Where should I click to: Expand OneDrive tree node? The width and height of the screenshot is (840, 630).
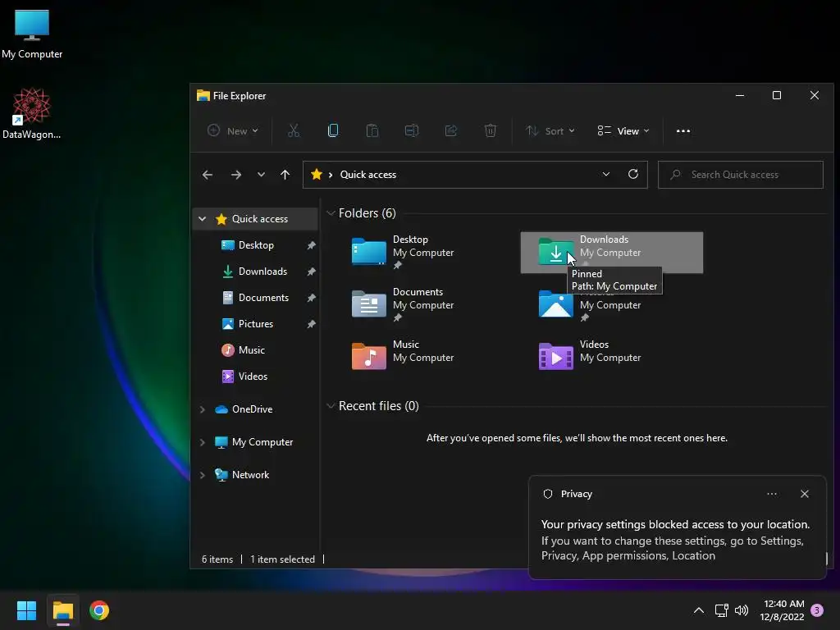coord(202,409)
